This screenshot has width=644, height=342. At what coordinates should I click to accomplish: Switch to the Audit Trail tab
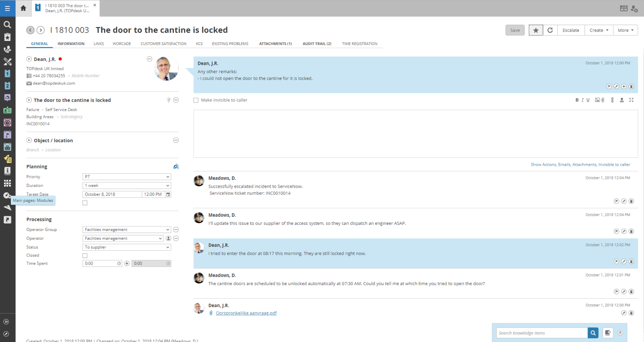317,44
